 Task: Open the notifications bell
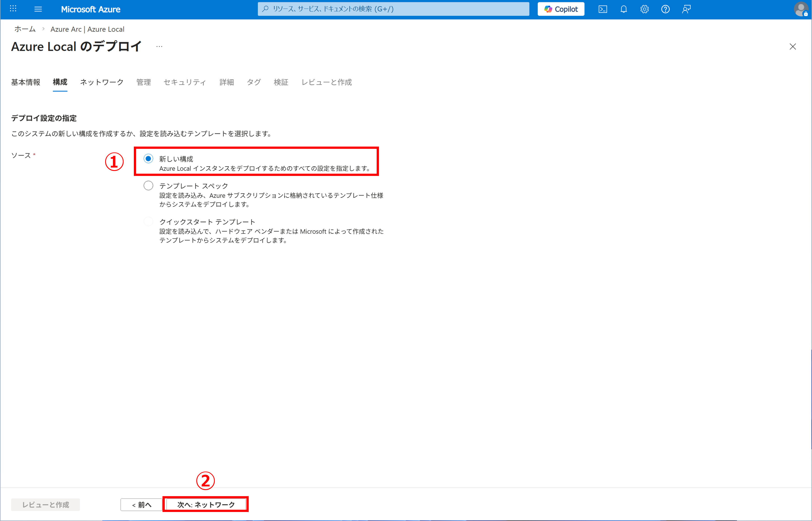pyautogui.click(x=624, y=9)
